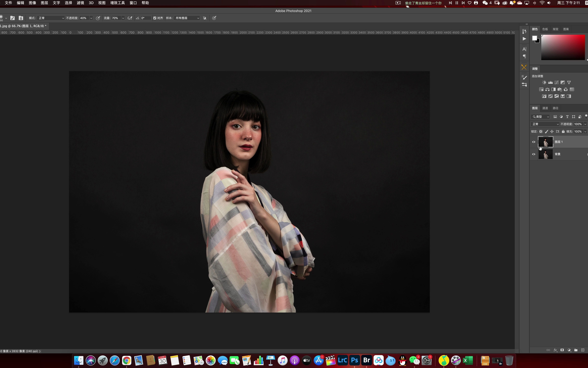
Task: Open the Clone Source panel button
Action: [21, 18]
